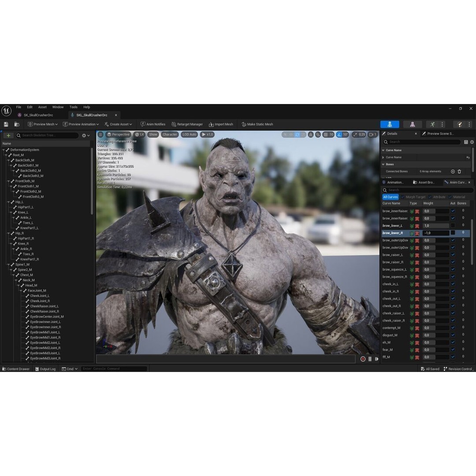476x476 pixels.
Task: Enable Auto checkbox for brow_lower_R
Action: (x=453, y=233)
